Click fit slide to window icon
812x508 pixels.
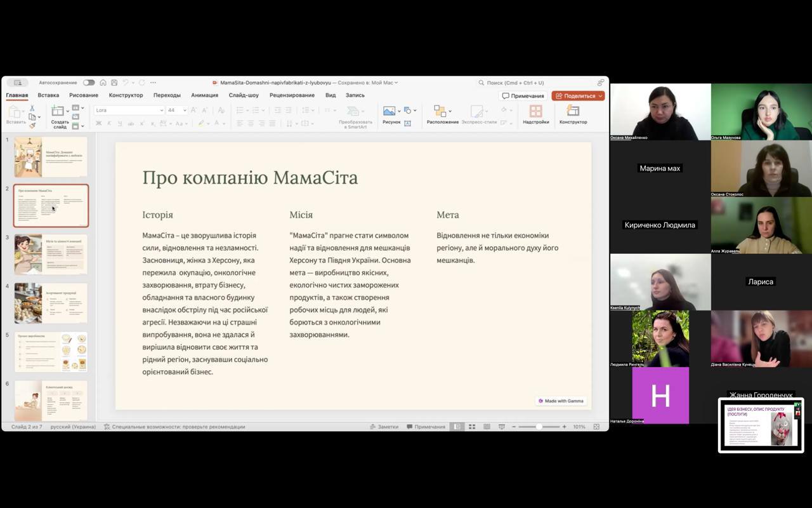click(596, 427)
